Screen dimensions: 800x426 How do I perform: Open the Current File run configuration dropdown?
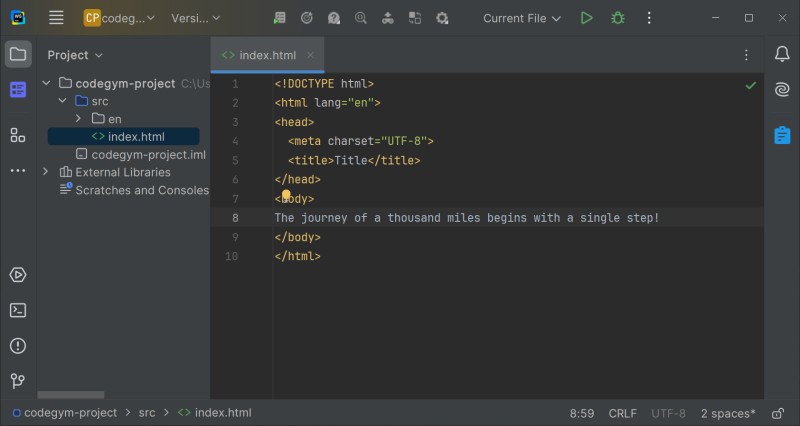522,18
